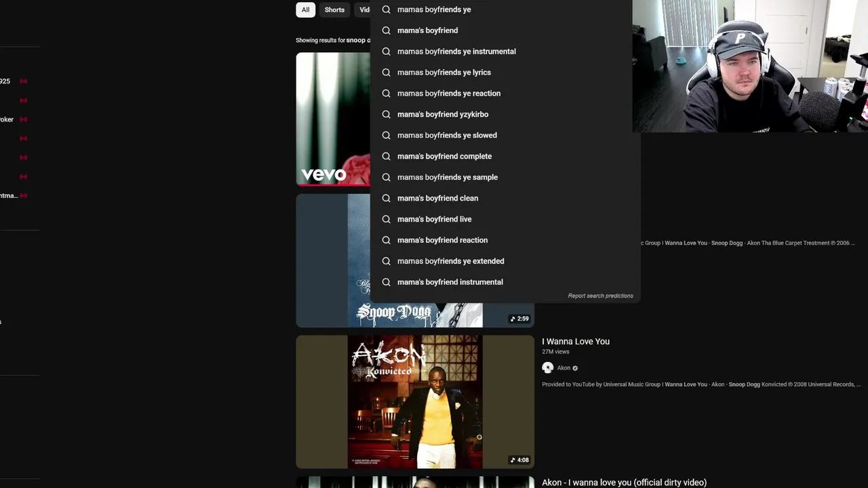
Task: Click the live indicator next to "925"
Action: click(23, 81)
